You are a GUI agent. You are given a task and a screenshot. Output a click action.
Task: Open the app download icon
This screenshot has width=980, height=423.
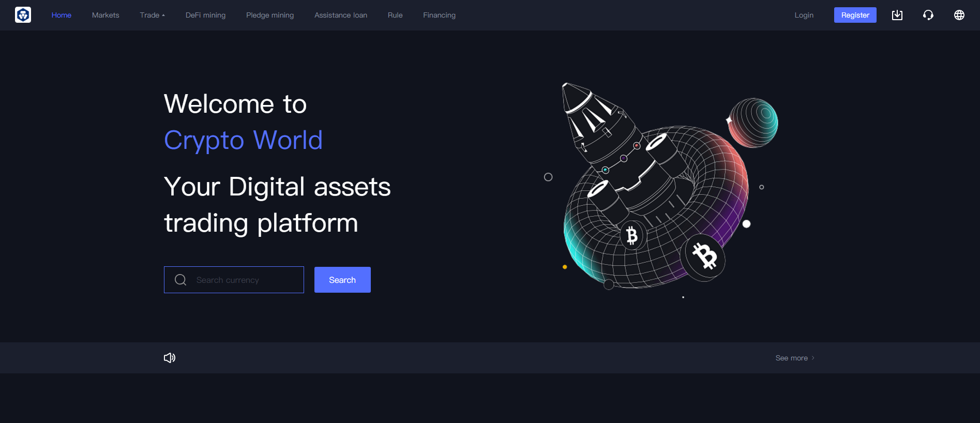click(x=897, y=15)
